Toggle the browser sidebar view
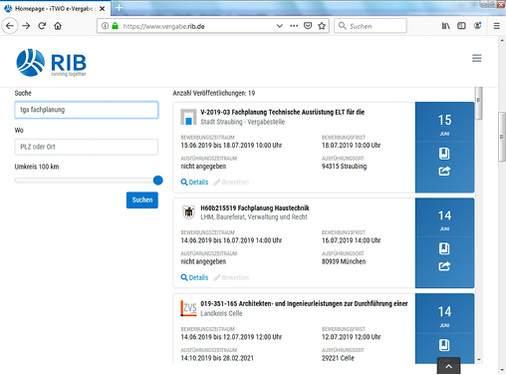The image size is (506, 375). pyautogui.click(x=461, y=26)
